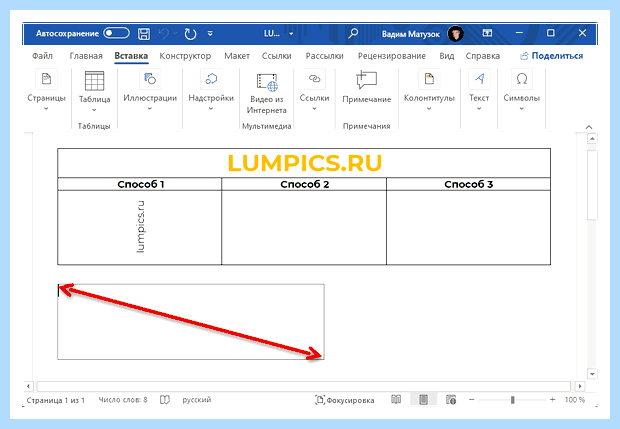Image resolution: width=620 pixels, height=429 pixels.
Task: Switch to Read Mode view icon
Action: pos(396,400)
